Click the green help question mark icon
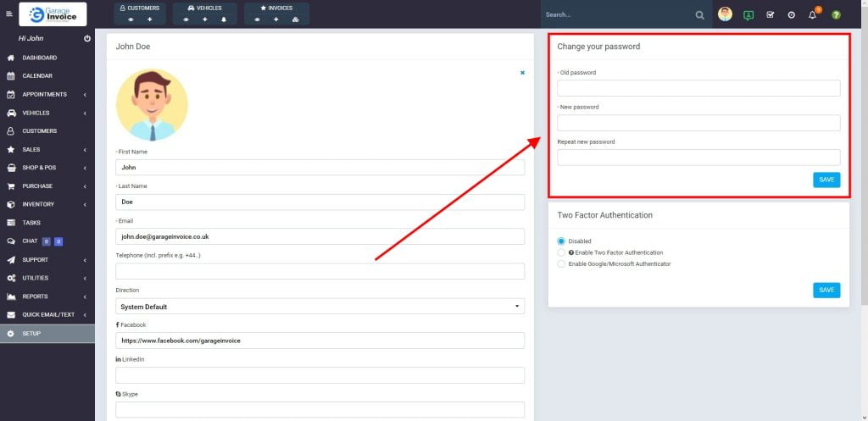Image resolution: width=868 pixels, height=421 pixels. pos(836,14)
